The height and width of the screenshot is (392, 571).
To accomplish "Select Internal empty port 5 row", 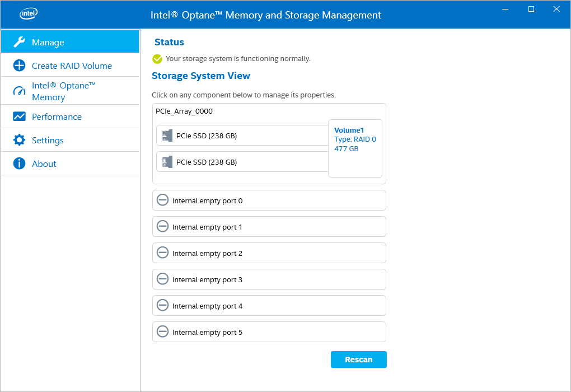I will pos(269,332).
